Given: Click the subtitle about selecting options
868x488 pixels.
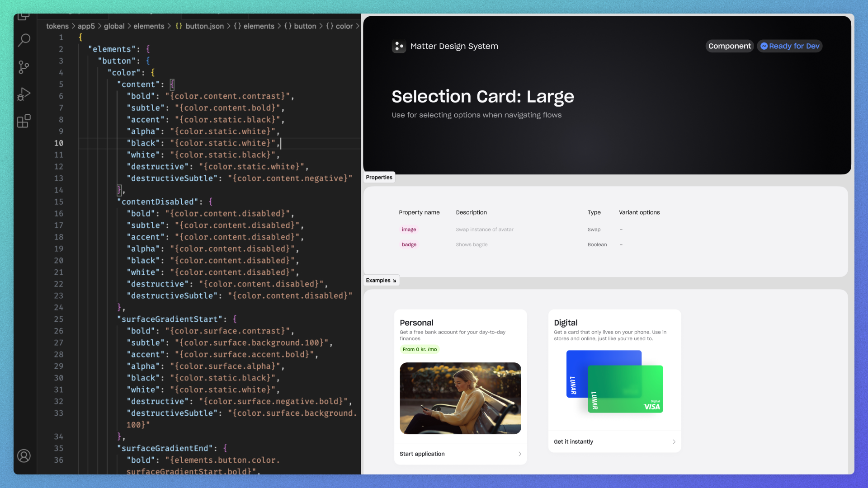Looking at the screenshot, I should [476, 115].
